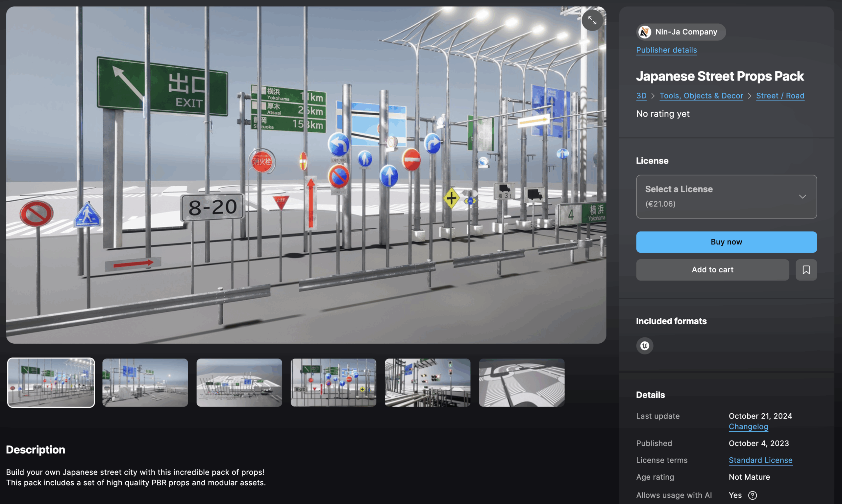Click the Nin-Ja Company publisher logo
Image resolution: width=842 pixels, height=504 pixels.
pyautogui.click(x=645, y=32)
